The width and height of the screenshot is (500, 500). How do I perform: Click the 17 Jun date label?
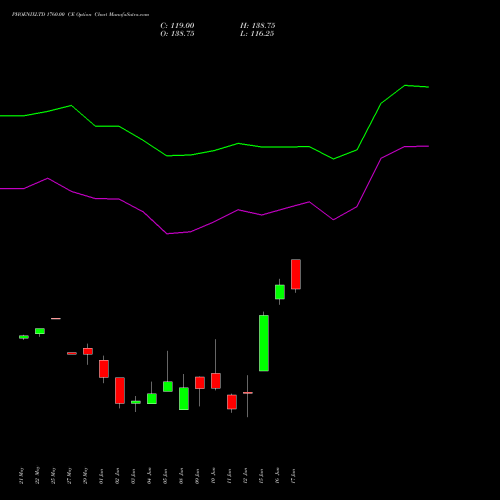294,476
